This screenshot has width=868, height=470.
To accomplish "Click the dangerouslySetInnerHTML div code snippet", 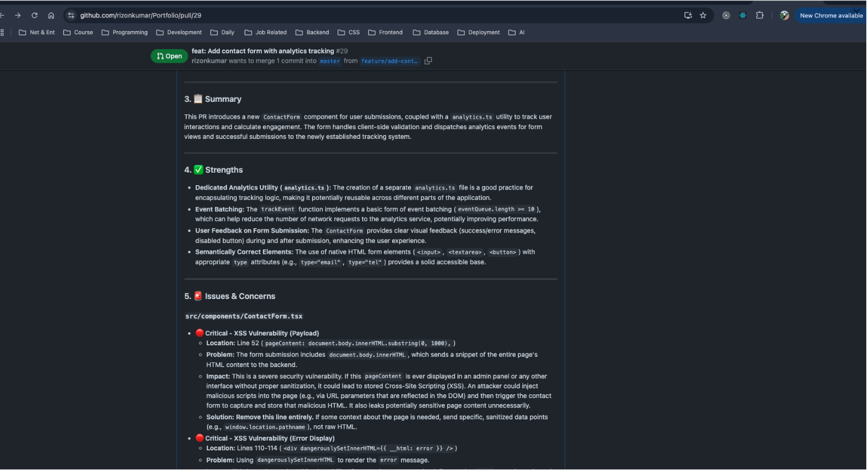I will [368, 449].
